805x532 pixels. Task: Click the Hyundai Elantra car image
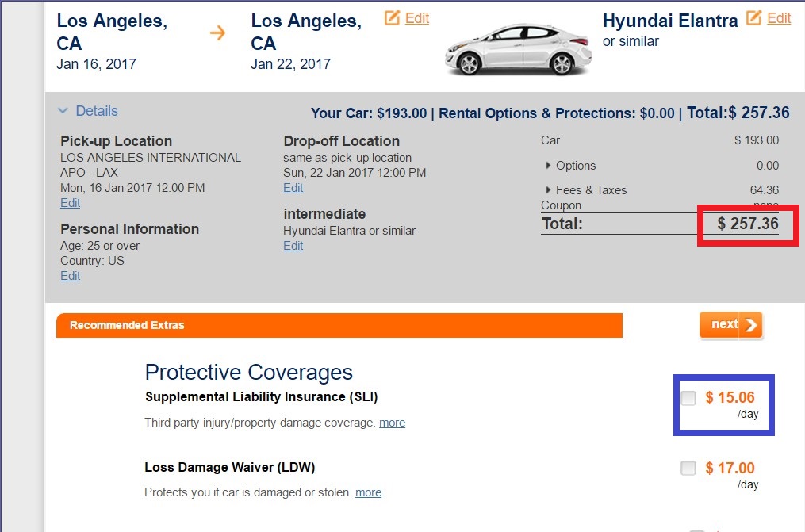pos(519,49)
